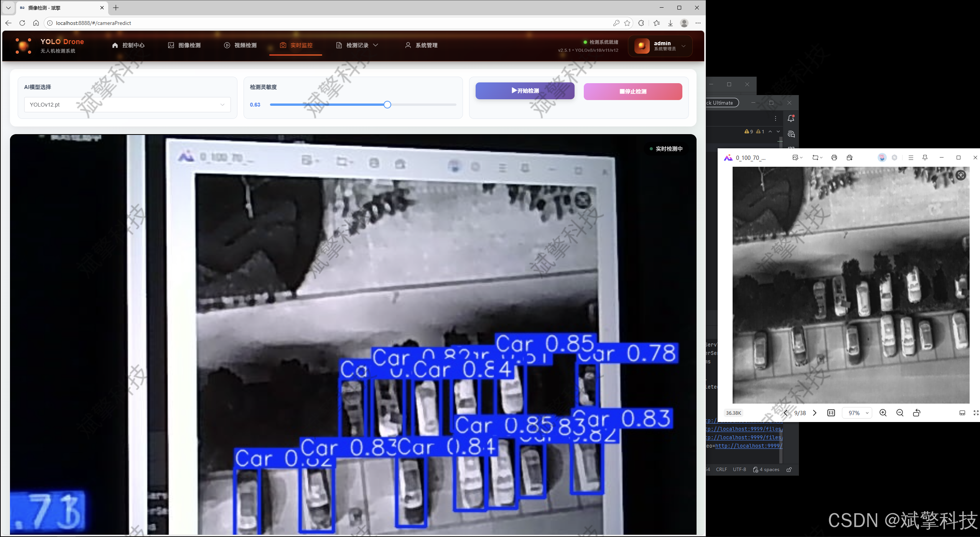Viewport: 980px width, 537px height.
Task: Click the detection sensitivity slider handle
Action: pos(387,105)
